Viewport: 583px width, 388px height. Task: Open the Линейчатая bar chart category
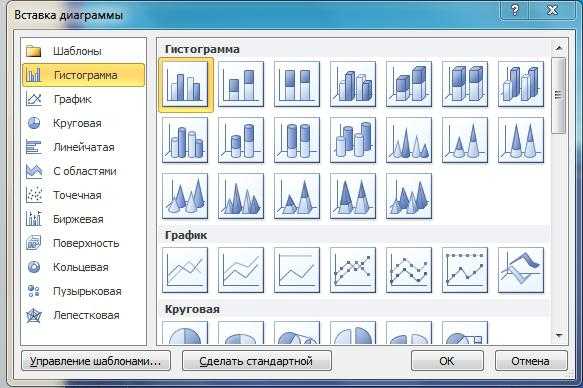[x=84, y=147]
